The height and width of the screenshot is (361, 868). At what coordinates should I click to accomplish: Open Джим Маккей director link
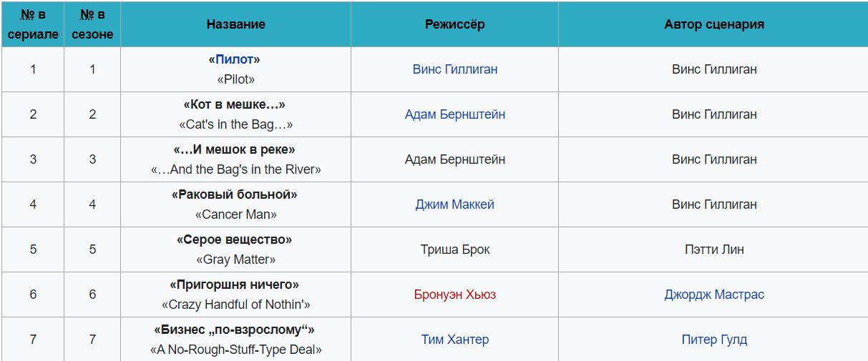tap(455, 204)
